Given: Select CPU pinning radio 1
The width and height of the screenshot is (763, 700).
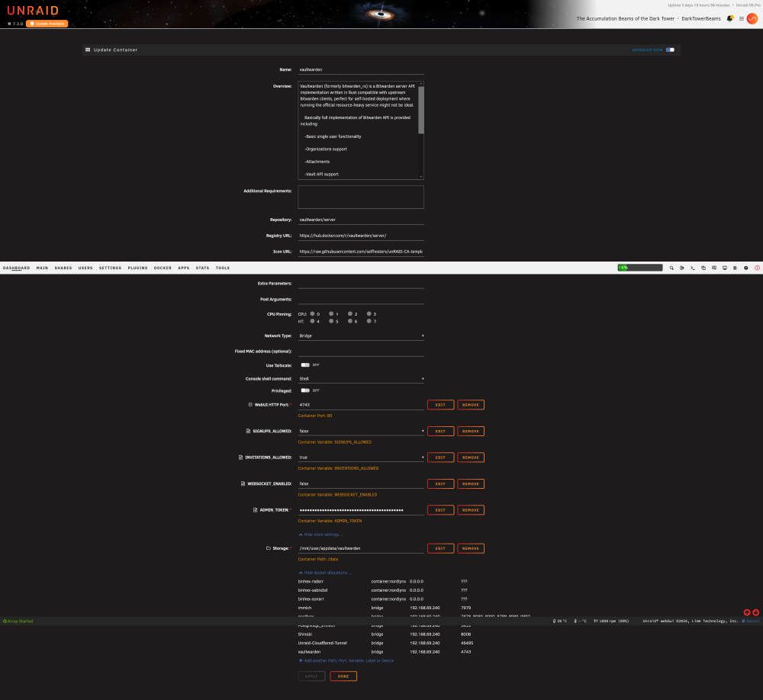Looking at the screenshot, I should pos(331,313).
